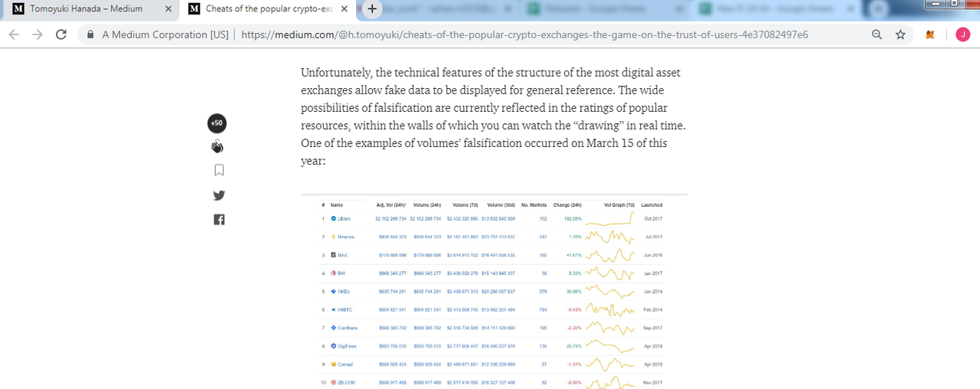Close the Cheats of the popular crypto tab

(x=345, y=9)
